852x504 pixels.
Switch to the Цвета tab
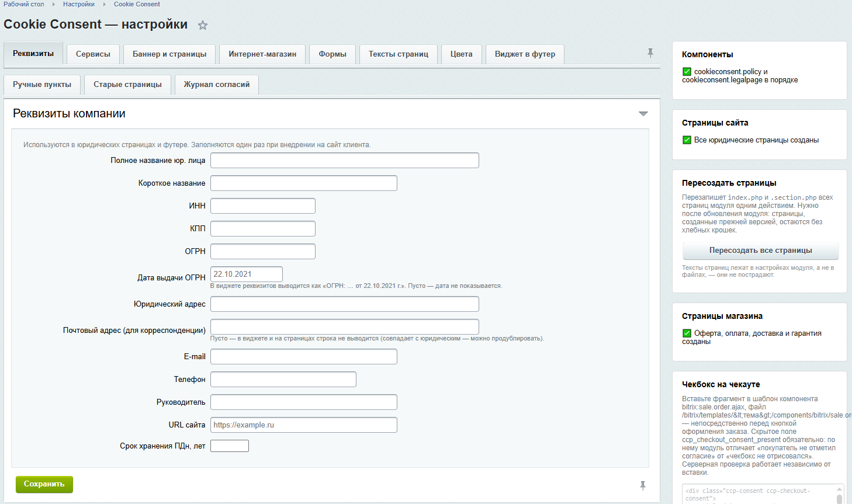pyautogui.click(x=462, y=54)
